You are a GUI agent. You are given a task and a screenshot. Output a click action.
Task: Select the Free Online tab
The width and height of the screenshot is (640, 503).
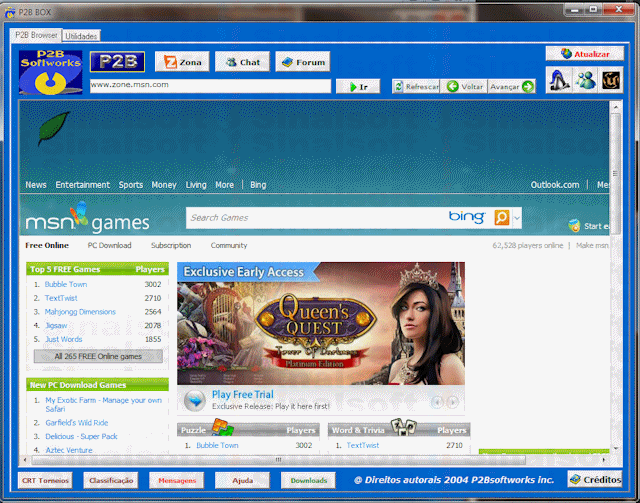pyautogui.click(x=47, y=245)
